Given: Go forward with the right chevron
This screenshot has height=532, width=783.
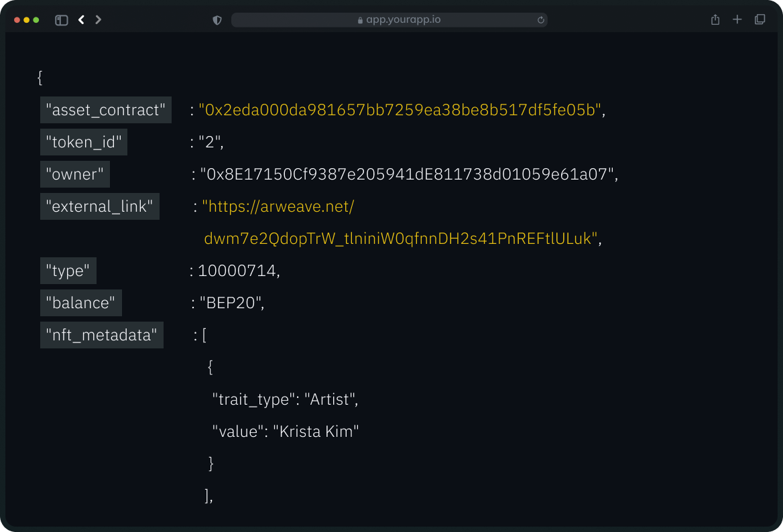Looking at the screenshot, I should pyautogui.click(x=99, y=20).
